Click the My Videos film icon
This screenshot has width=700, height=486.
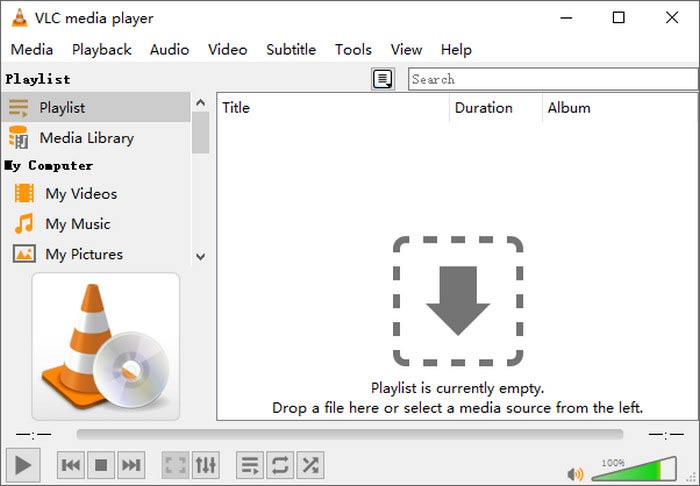[x=24, y=193]
